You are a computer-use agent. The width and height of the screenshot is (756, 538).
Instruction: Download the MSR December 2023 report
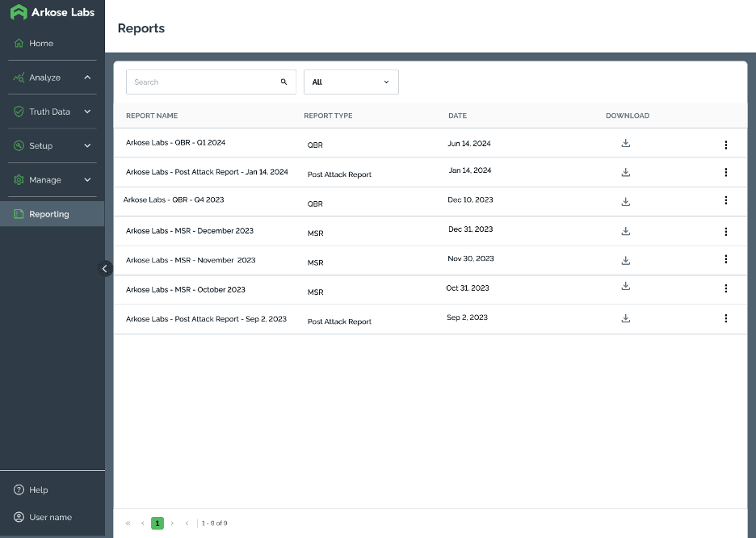click(625, 231)
